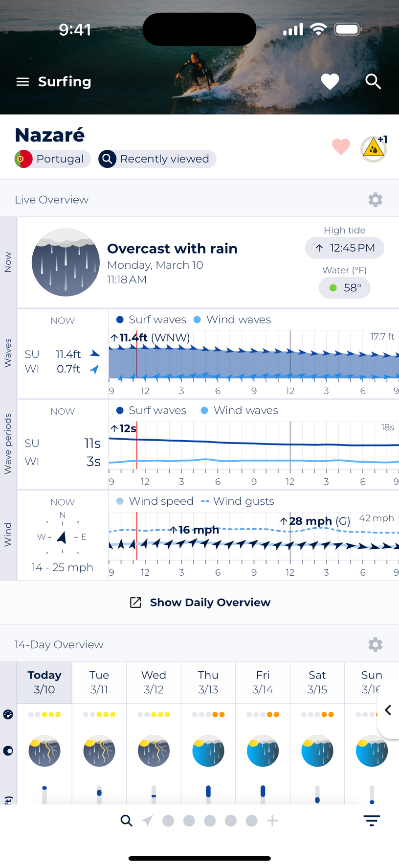Open the hamburger navigation menu
This screenshot has width=399, height=868.
pos(22,81)
